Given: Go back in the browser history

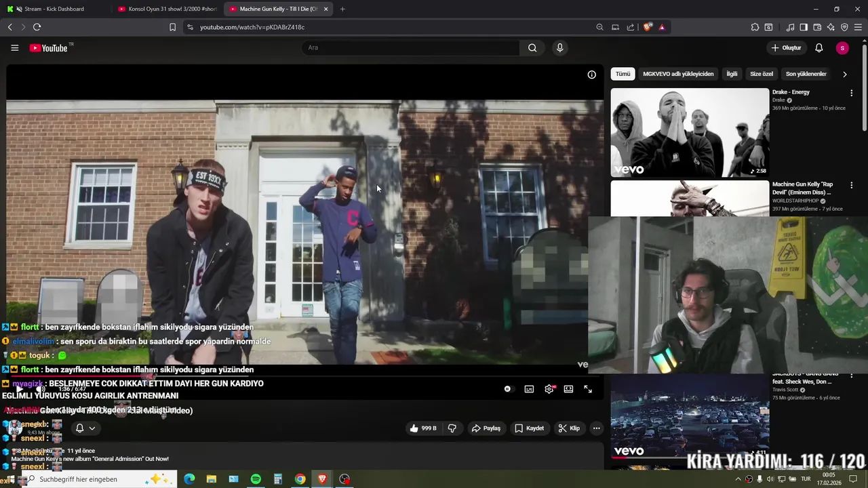Looking at the screenshot, I should click(9, 27).
